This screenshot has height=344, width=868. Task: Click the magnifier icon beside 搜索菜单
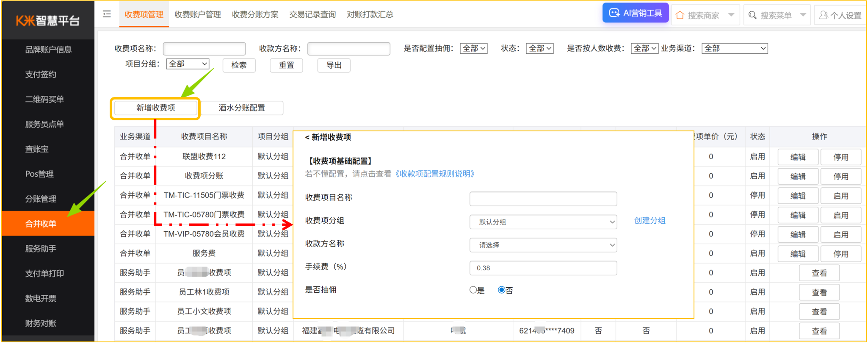point(752,15)
